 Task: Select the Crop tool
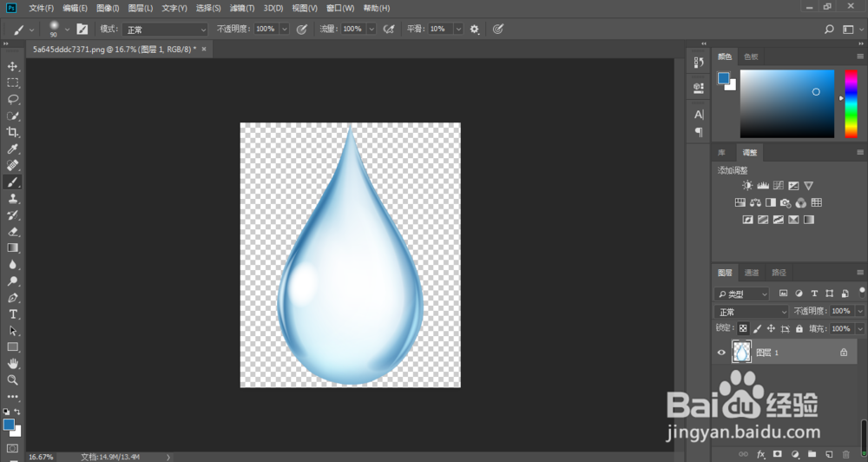[13, 132]
